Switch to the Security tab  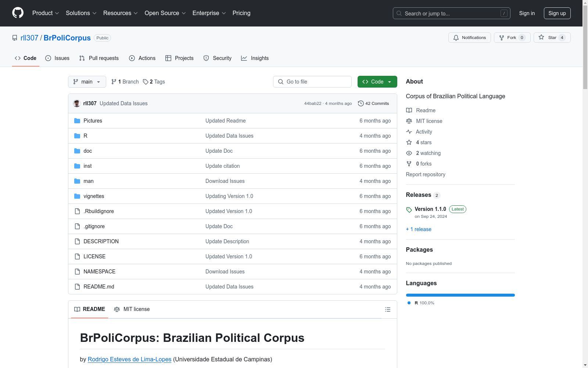click(x=218, y=58)
